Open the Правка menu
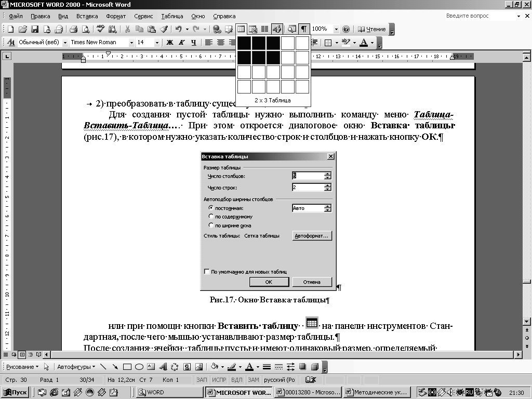 [41, 16]
